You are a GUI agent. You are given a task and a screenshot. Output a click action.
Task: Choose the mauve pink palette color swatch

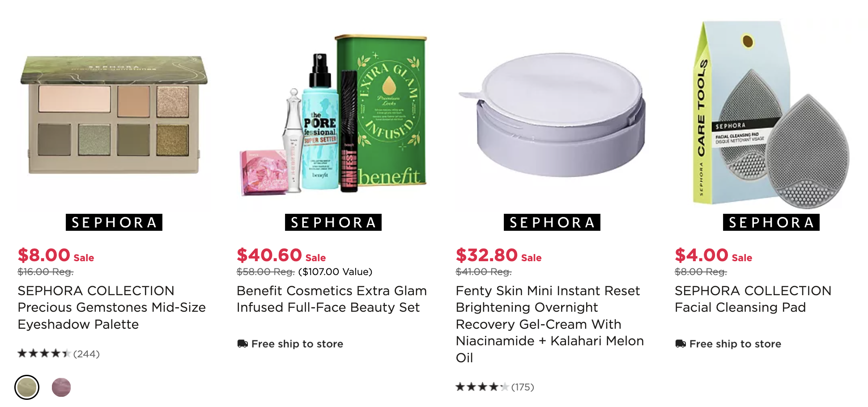pos(61,387)
